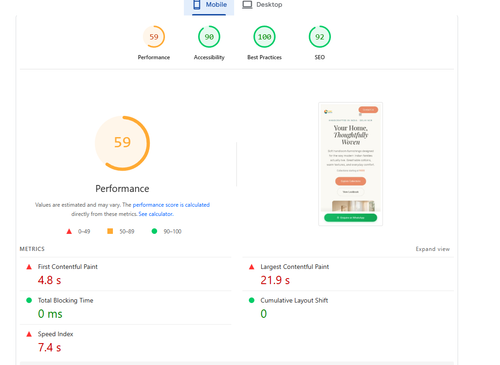
Task: Click the Performance label under gauge
Action: [x=154, y=57]
